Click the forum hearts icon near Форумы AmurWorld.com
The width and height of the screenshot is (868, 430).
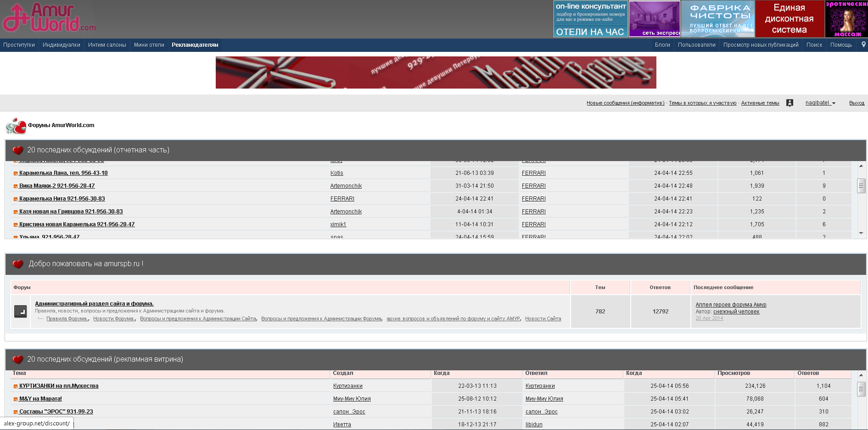pyautogui.click(x=16, y=126)
